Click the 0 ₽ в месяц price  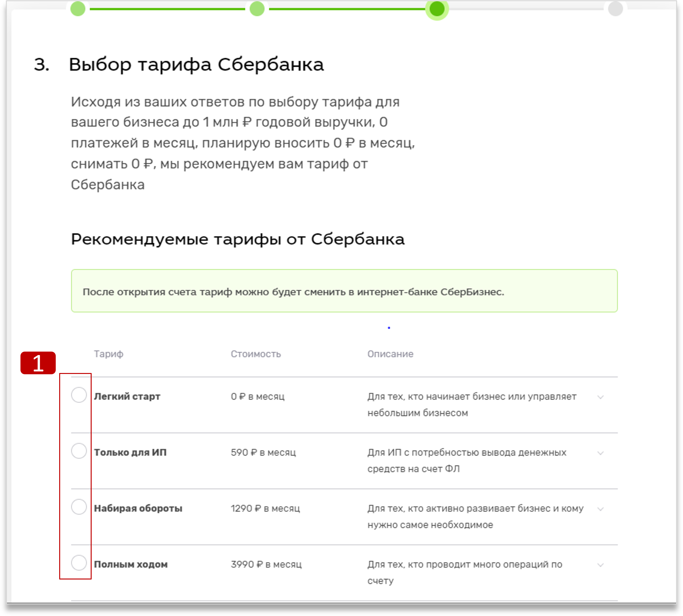tap(258, 396)
